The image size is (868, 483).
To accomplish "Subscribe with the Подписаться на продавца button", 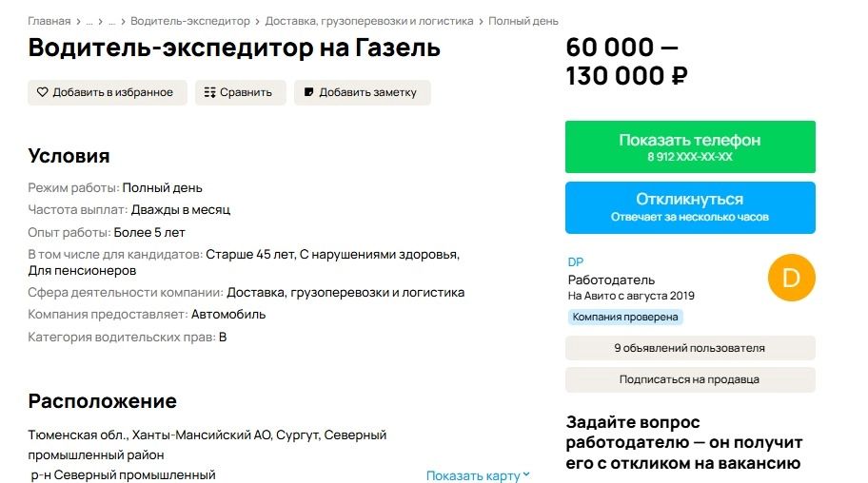I will pyautogui.click(x=689, y=379).
